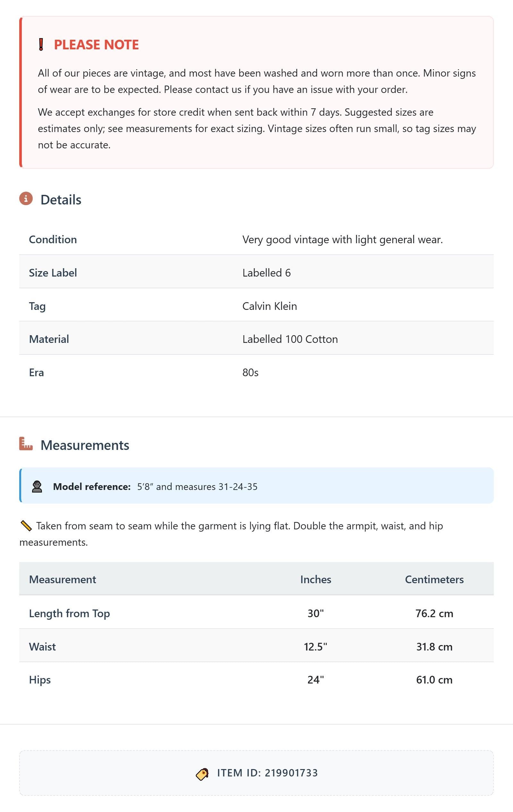Click the ruler icon beside Measurements
513x812 pixels.
coord(26,444)
